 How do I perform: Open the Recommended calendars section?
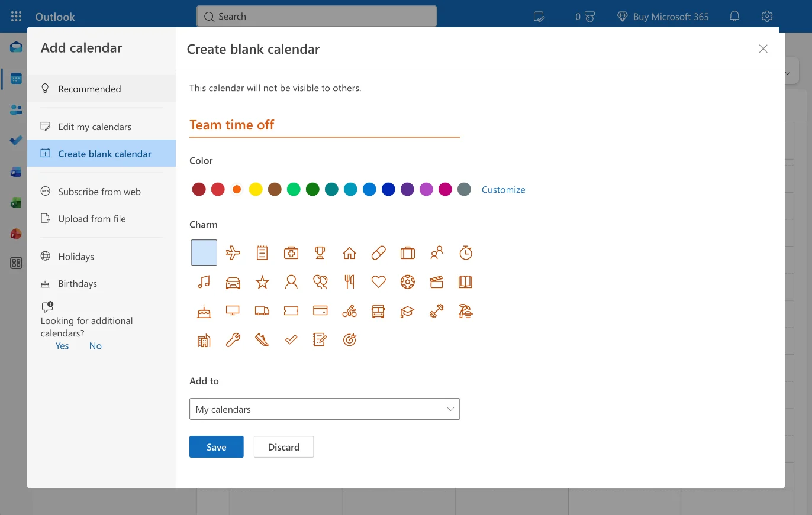[x=101, y=89]
